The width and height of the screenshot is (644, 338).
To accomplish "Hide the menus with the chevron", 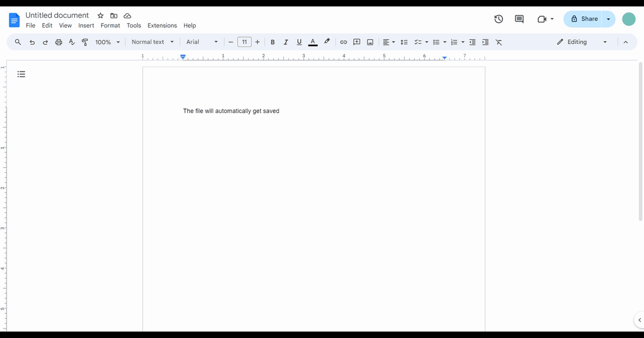I will [625, 42].
